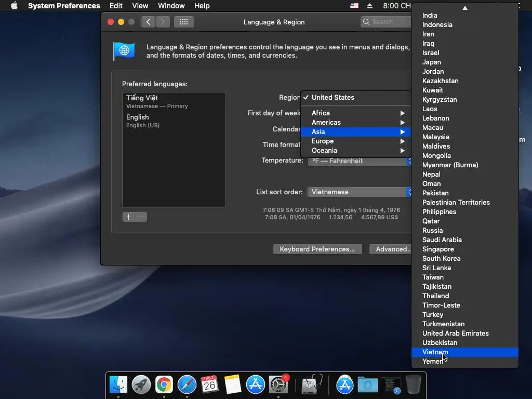
Task: Choose Malaysia from the country list
Action: (x=465, y=137)
